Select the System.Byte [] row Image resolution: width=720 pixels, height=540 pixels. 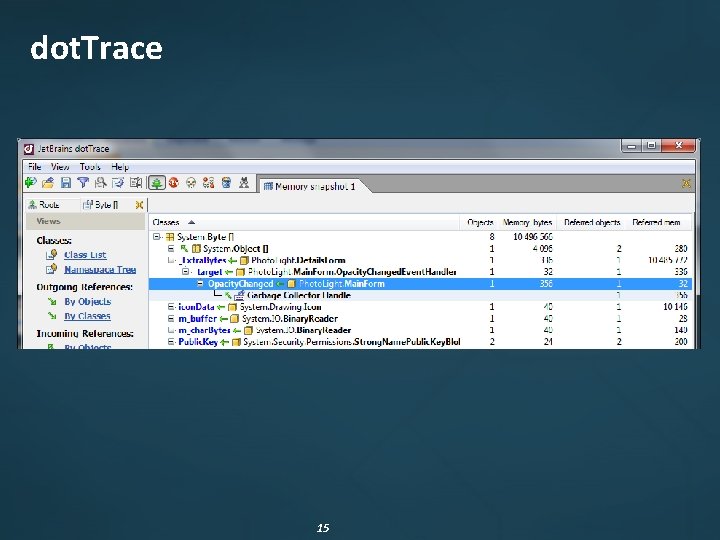pyautogui.click(x=420, y=236)
